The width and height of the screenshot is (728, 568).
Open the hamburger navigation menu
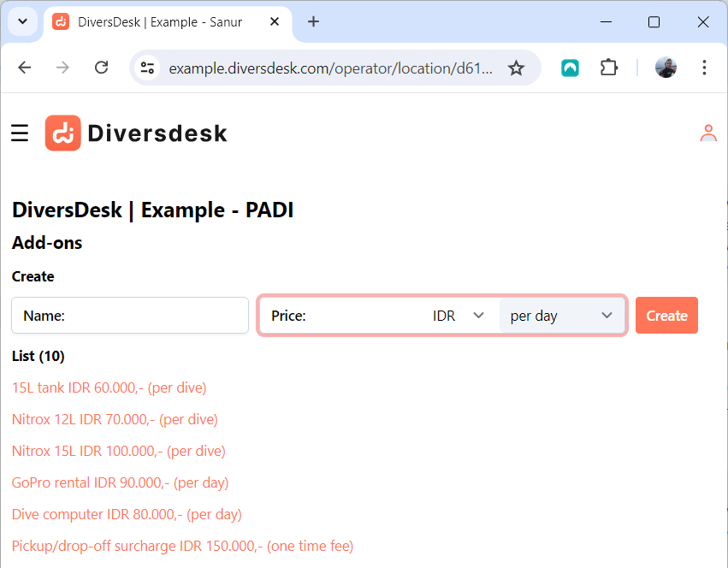click(20, 133)
